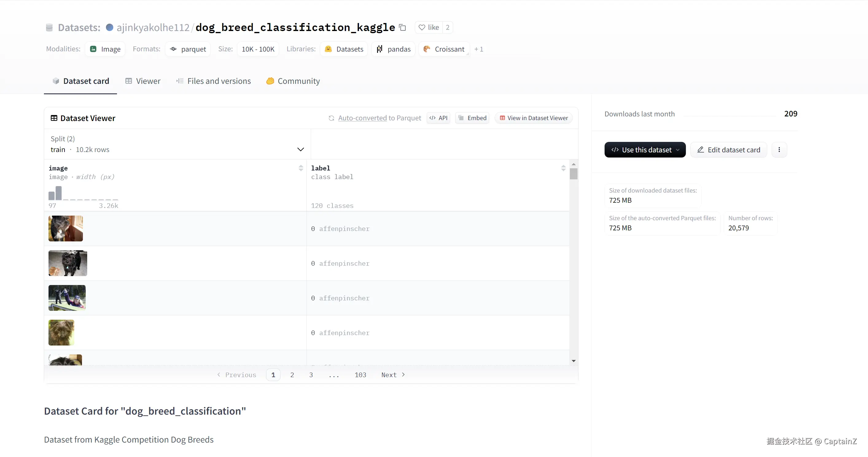Viewport: 868px width, 457px height.
Task: Click the image column sort icon
Action: pyautogui.click(x=301, y=168)
